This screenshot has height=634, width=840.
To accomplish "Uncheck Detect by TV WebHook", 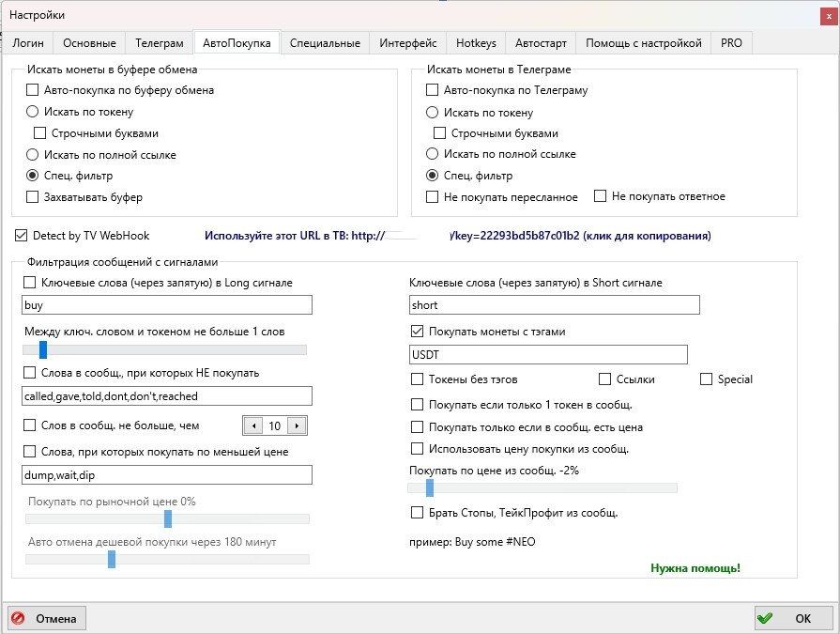I will pos(22,235).
